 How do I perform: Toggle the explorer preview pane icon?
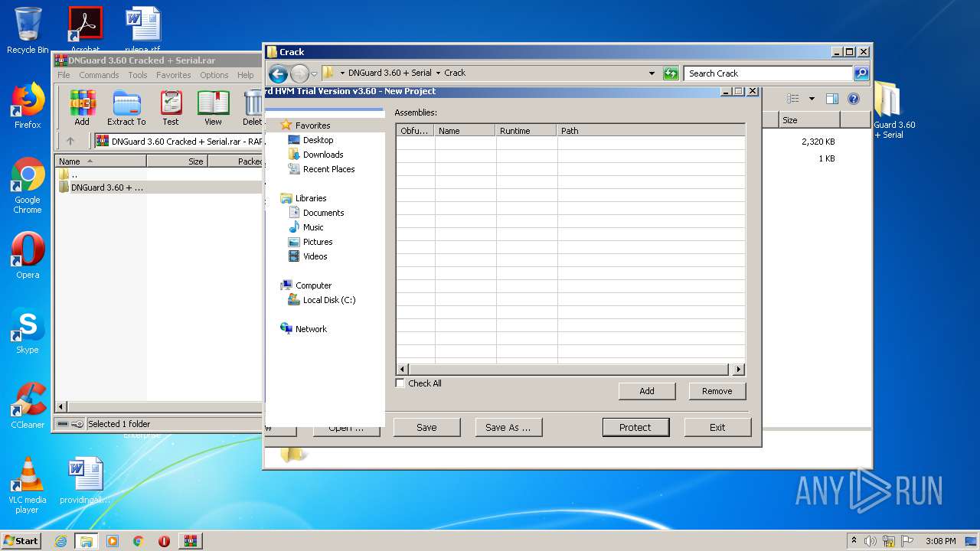pos(832,99)
